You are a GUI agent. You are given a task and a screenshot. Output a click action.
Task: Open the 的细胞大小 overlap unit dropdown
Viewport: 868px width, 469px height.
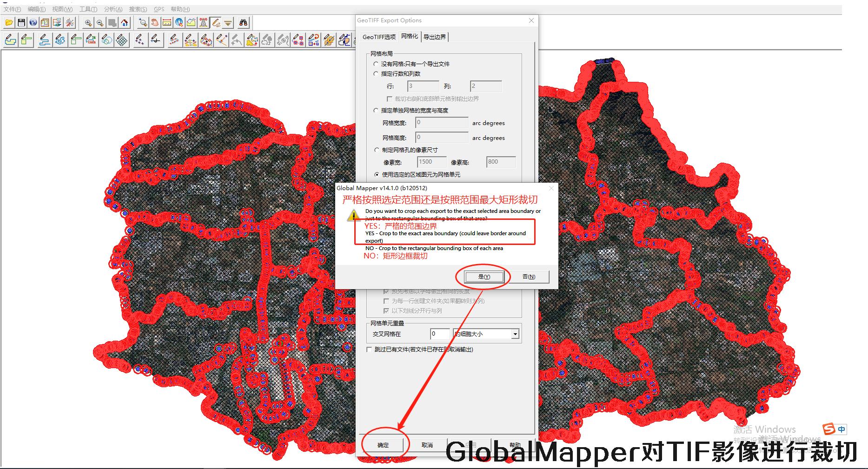tap(515, 334)
